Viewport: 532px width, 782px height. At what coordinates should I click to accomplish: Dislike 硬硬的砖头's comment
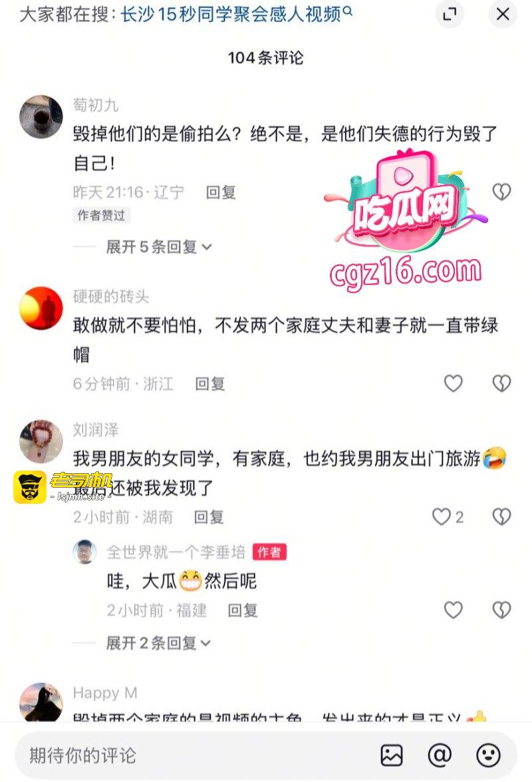501,383
